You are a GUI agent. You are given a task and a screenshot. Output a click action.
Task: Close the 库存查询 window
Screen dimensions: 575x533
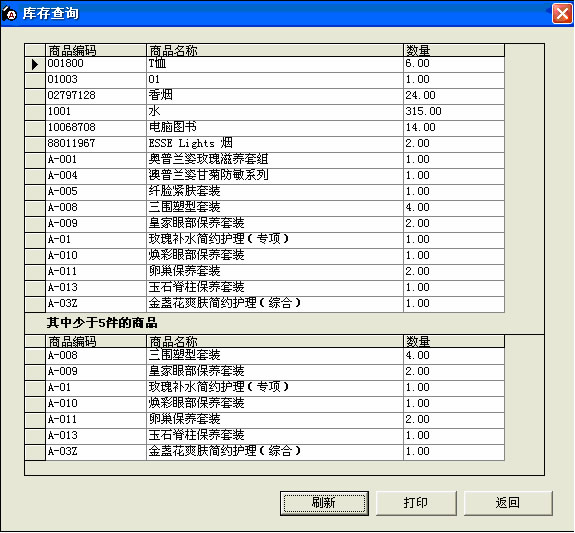[562, 14]
